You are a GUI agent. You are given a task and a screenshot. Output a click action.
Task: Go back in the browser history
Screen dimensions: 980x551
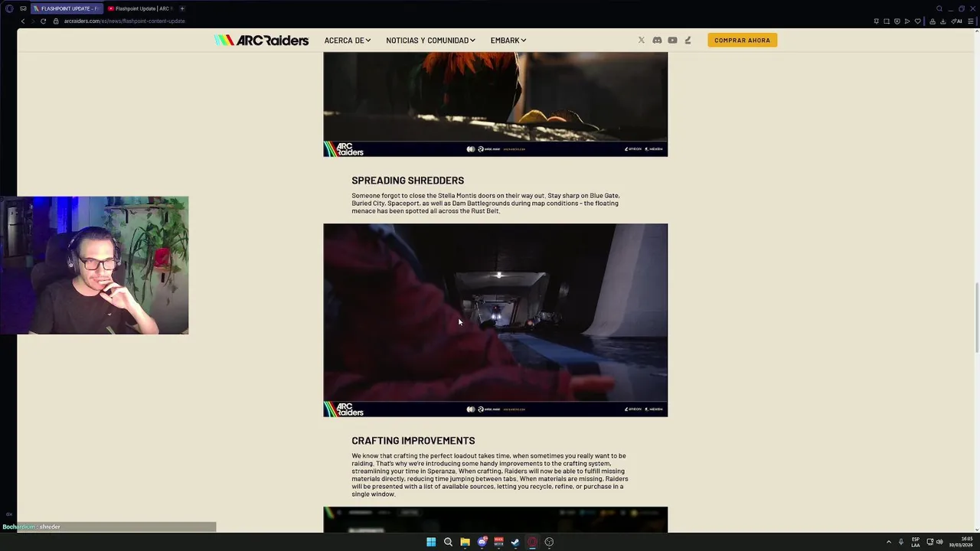coord(23,21)
